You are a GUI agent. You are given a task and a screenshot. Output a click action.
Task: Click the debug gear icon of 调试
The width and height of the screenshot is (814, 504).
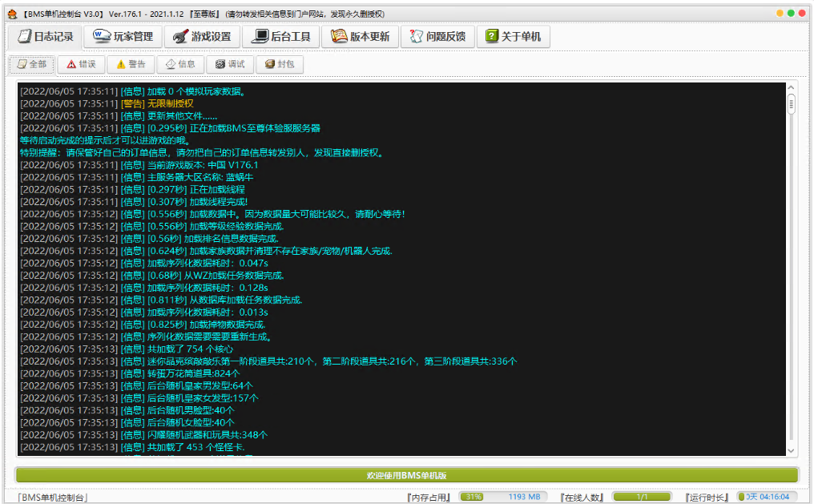[220, 64]
